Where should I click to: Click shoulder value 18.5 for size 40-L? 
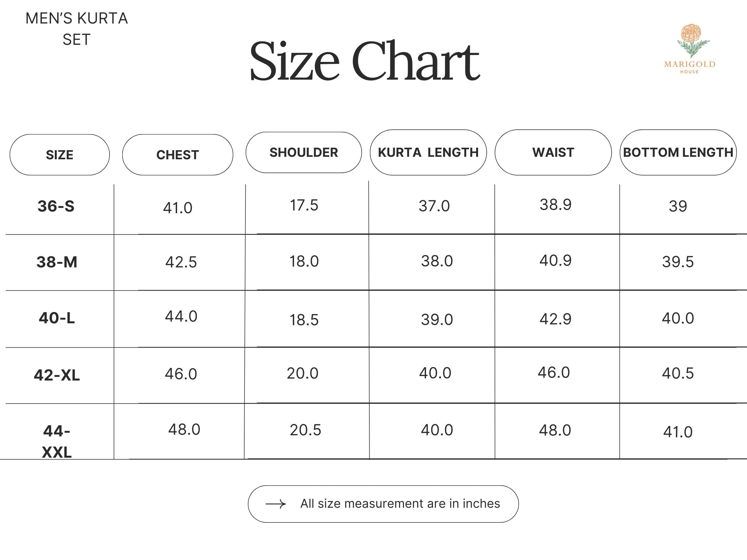(304, 320)
